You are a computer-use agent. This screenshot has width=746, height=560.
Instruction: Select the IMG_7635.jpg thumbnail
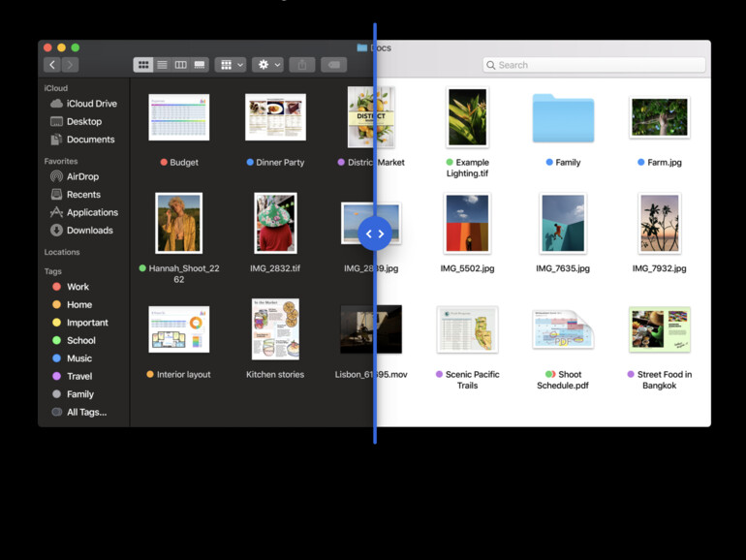click(x=563, y=223)
